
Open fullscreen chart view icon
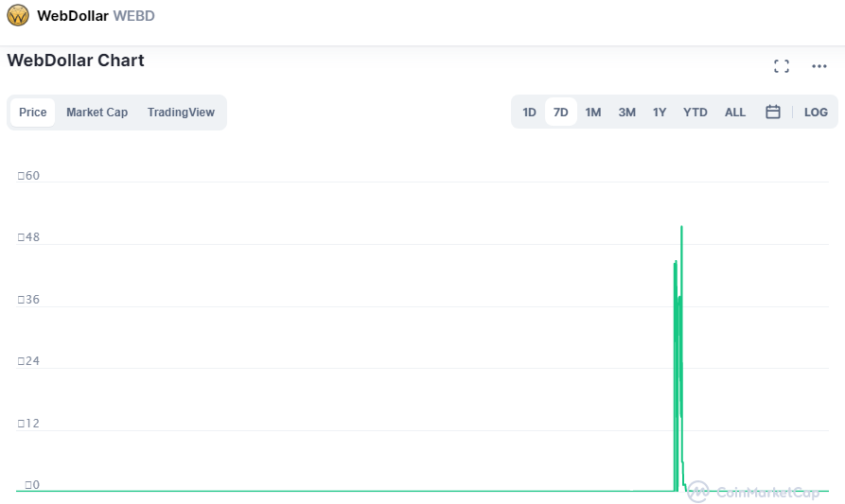click(x=782, y=66)
